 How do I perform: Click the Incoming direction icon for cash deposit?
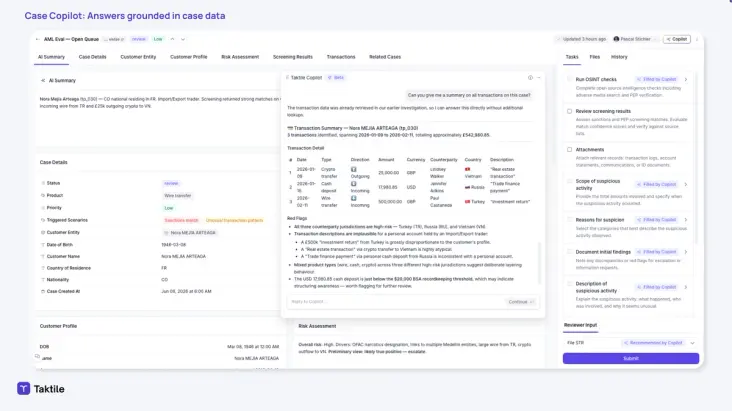point(353,184)
